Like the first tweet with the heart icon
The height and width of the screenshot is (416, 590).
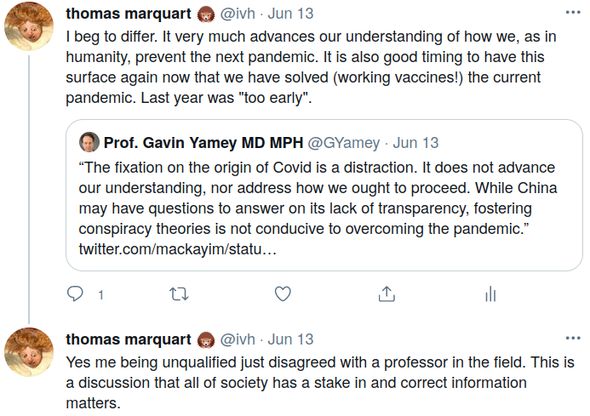283,294
